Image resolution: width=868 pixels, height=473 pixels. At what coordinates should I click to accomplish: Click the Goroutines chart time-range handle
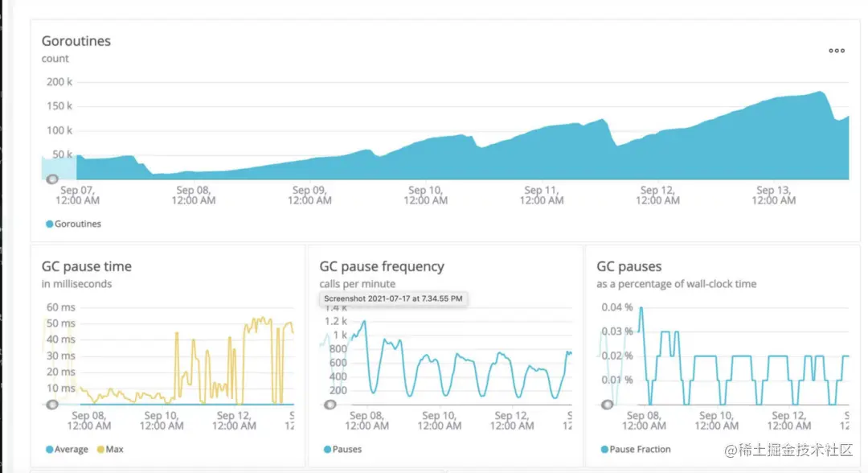click(52, 179)
